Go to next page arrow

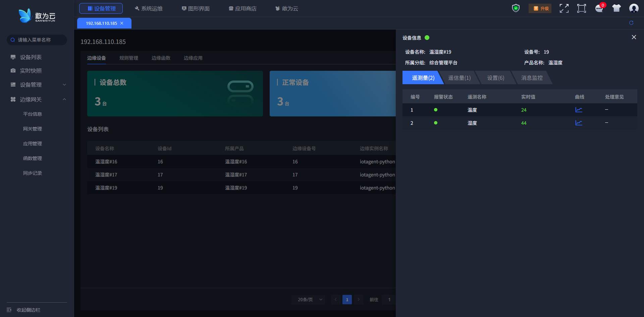[x=359, y=300]
